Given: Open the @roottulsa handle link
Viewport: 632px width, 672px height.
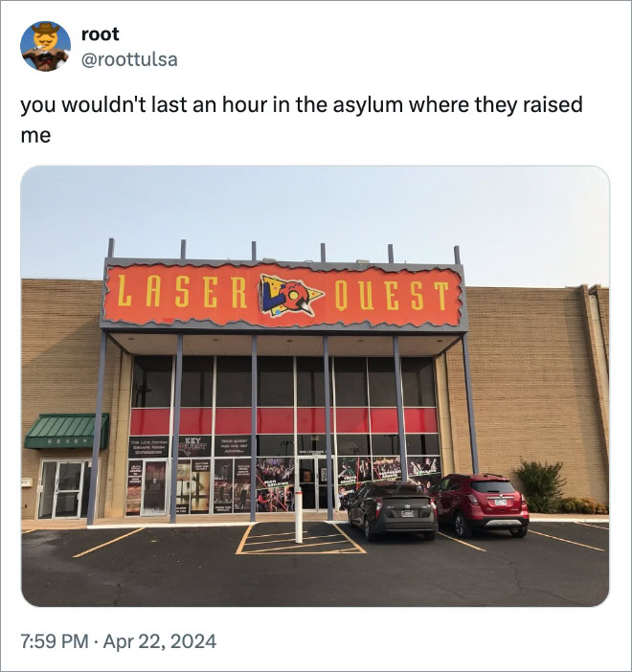Looking at the screenshot, I should click(x=129, y=59).
